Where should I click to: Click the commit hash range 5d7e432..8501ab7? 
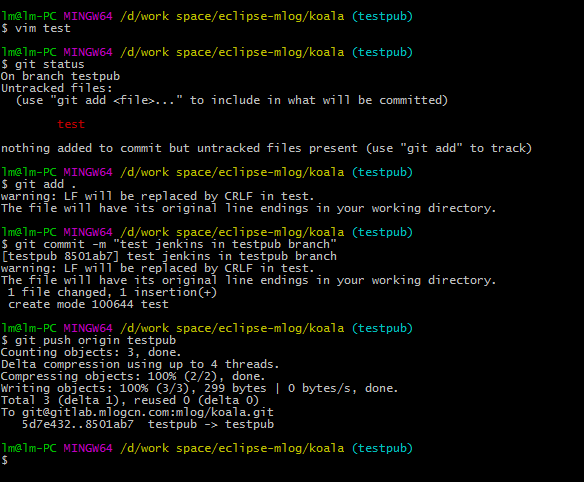[78, 424]
